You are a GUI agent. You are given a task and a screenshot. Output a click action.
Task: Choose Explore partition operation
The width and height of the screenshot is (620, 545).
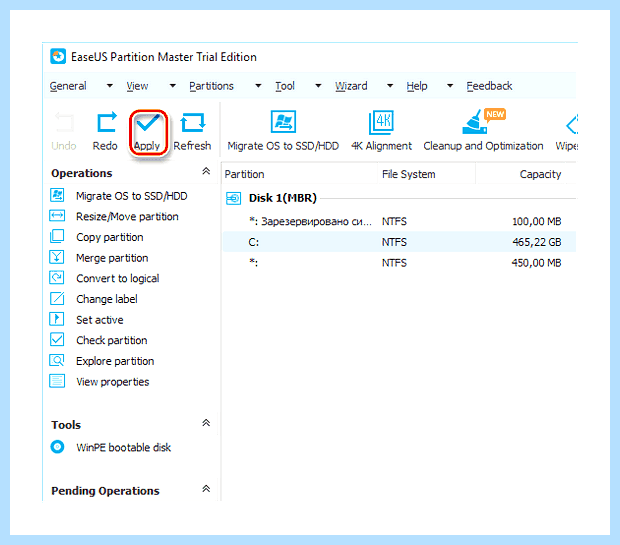[115, 361]
